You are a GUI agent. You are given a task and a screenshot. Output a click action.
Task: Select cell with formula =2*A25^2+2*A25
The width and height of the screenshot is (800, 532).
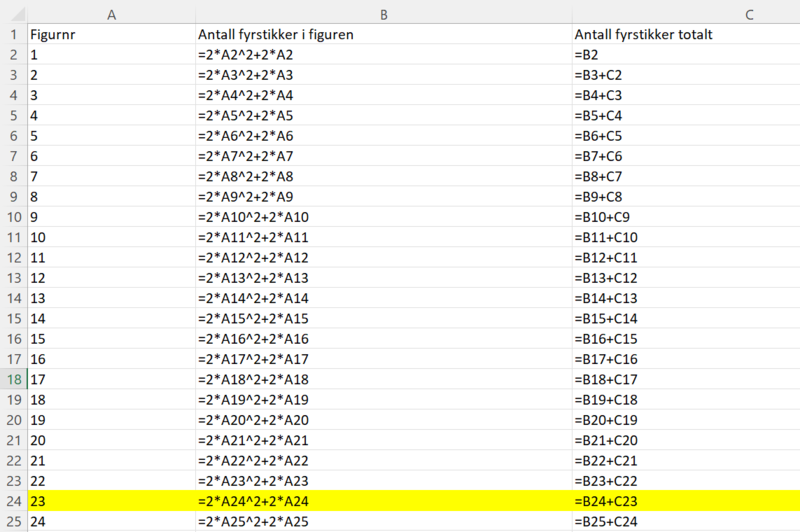[x=384, y=521]
